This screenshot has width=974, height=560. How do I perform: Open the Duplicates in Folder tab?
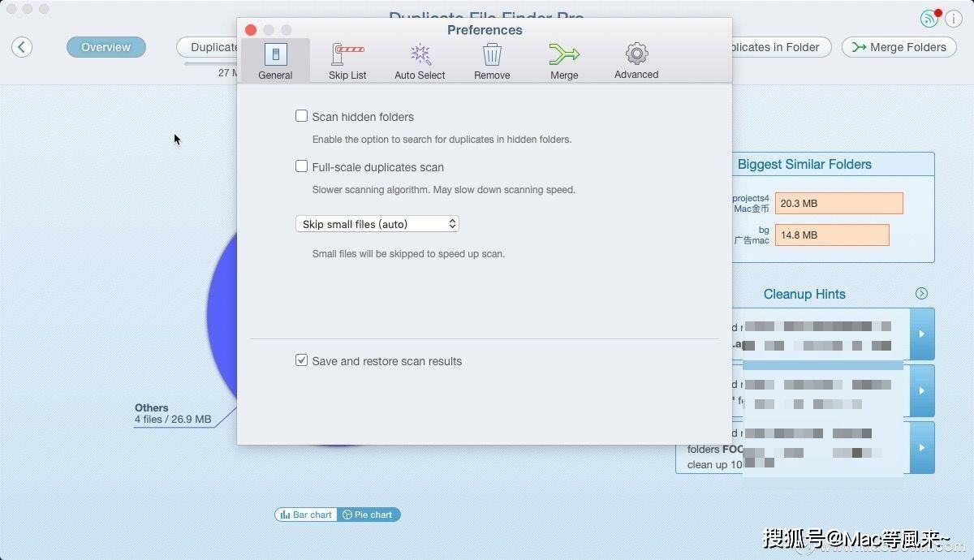click(781, 47)
